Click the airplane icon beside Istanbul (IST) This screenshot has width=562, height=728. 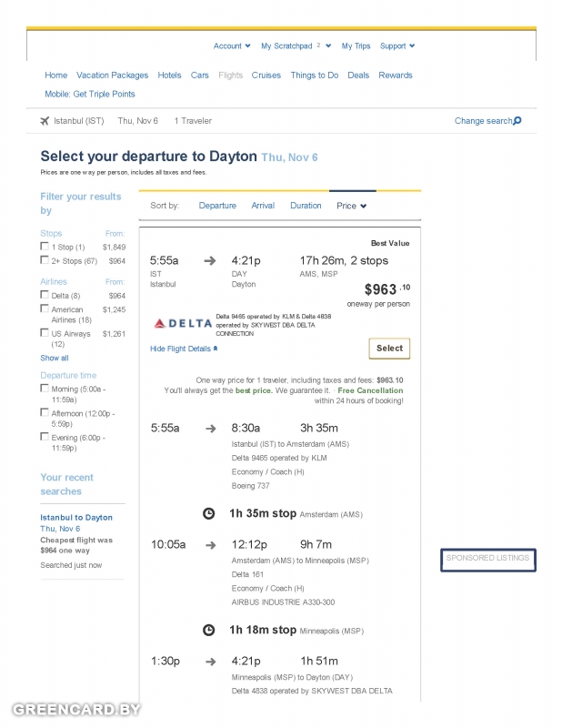point(45,121)
